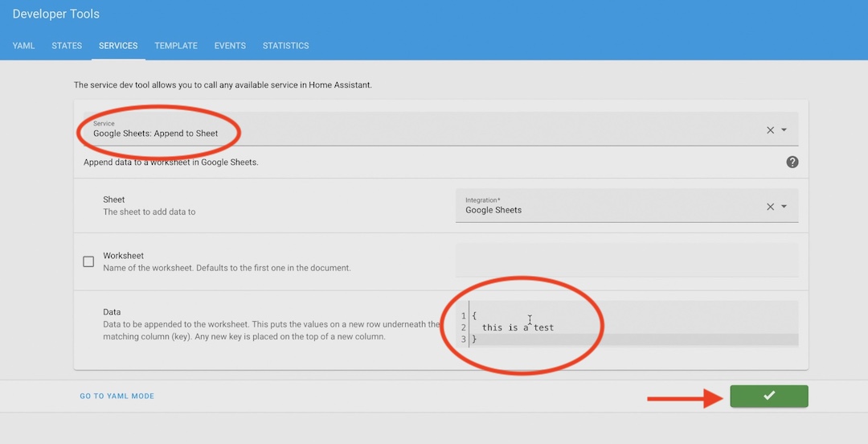Expand the Integration dropdown arrow
The width and height of the screenshot is (868, 444).
(x=784, y=206)
